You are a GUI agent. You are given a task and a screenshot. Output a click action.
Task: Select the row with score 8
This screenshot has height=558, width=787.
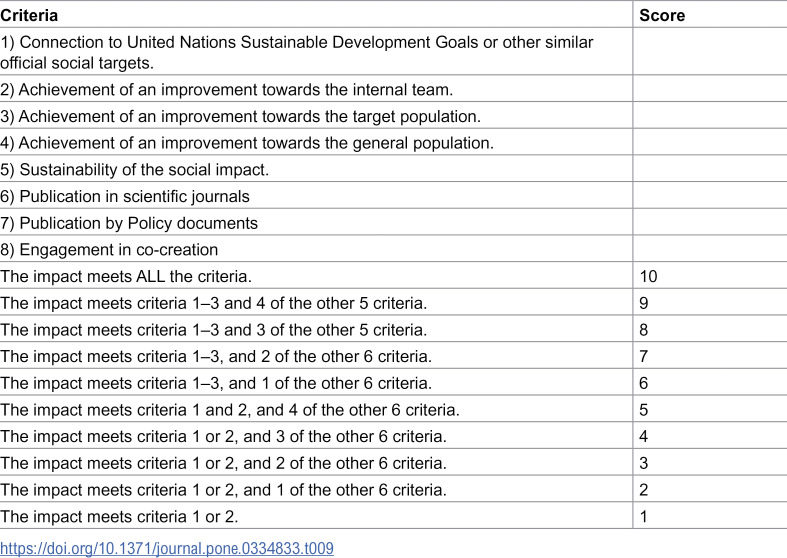[394, 329]
